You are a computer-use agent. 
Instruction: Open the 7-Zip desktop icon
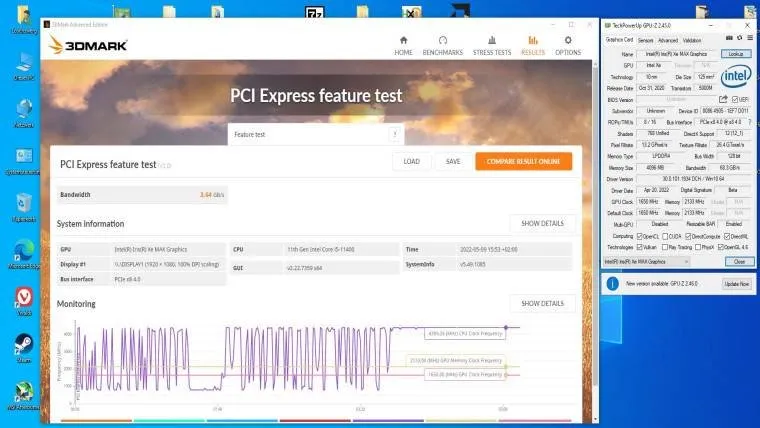click(314, 12)
